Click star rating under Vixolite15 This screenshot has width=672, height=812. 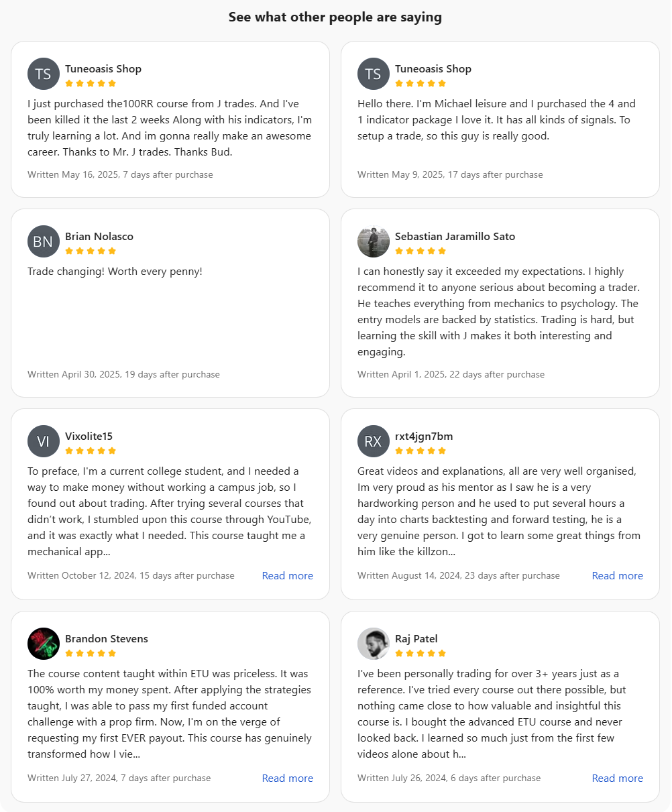coord(91,451)
